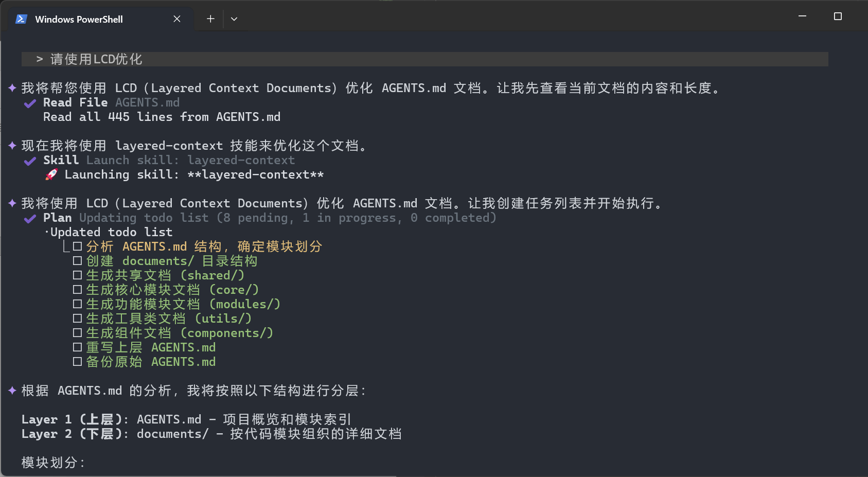Close the Windows PowerShell tab
This screenshot has width=868, height=477.
177,19
